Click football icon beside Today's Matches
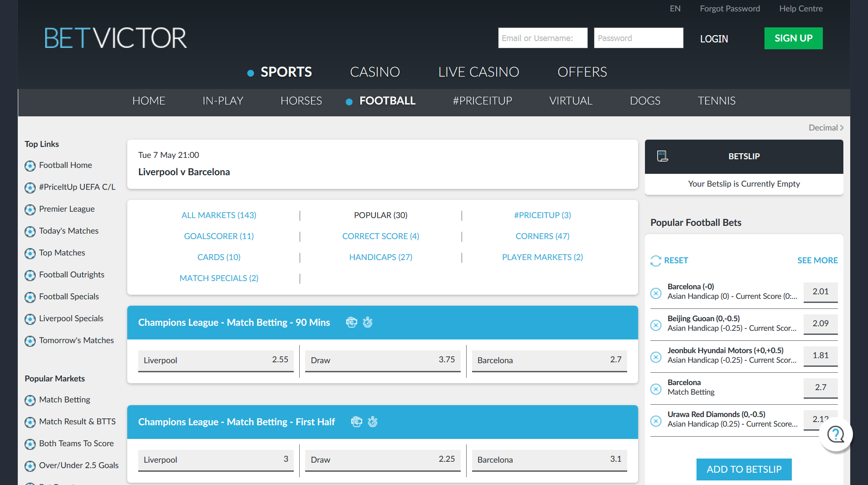This screenshot has width=868, height=485. pos(30,231)
